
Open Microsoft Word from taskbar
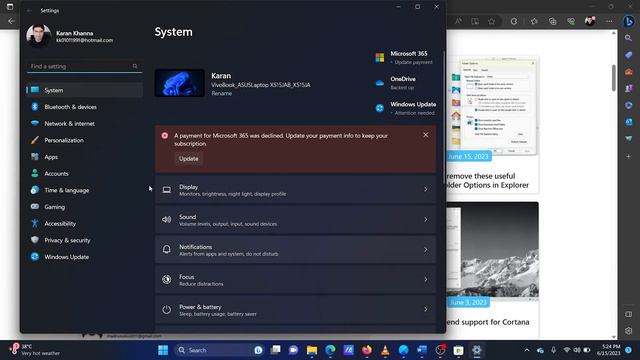[422, 350]
